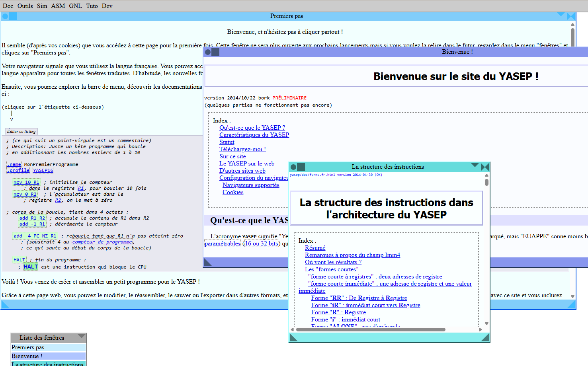
Task: Follow the 'Statut' index link
Action: pos(227,142)
